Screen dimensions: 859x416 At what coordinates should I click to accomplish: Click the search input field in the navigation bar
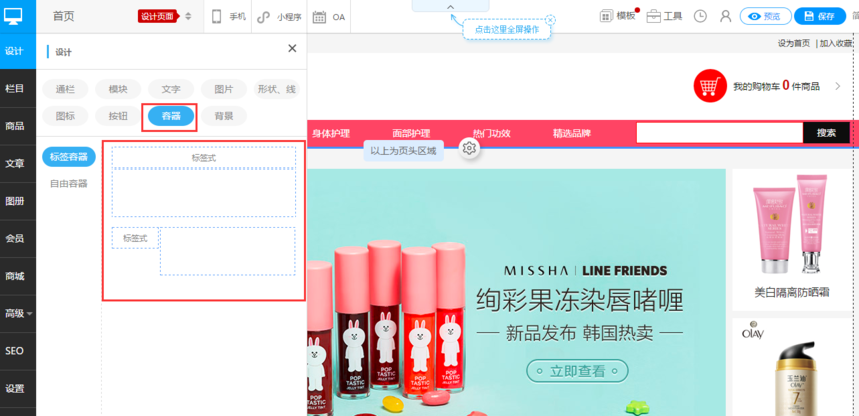pos(719,132)
